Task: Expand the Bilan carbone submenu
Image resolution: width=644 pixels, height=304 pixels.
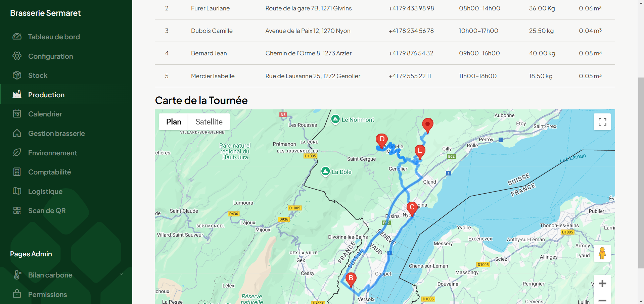Action: 121,274
